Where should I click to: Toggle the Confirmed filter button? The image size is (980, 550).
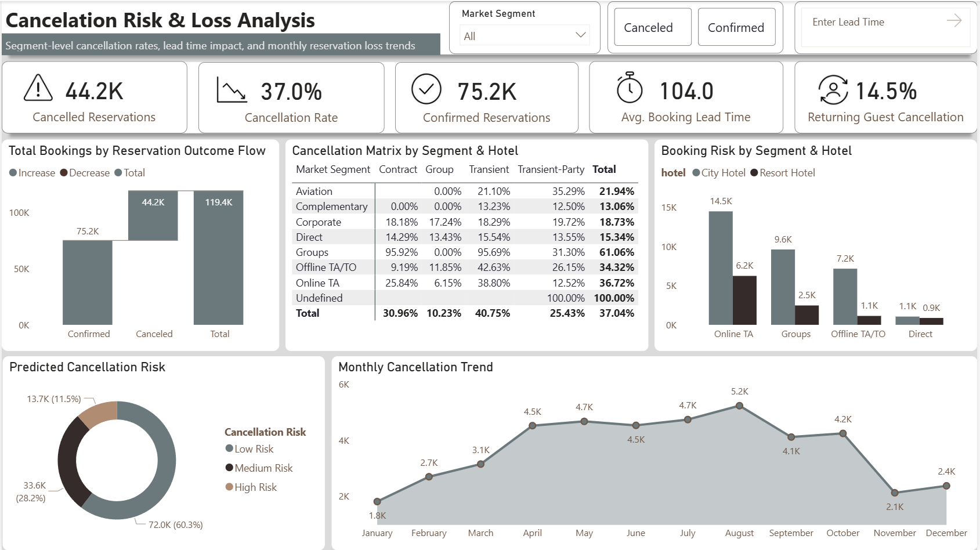pyautogui.click(x=737, y=27)
